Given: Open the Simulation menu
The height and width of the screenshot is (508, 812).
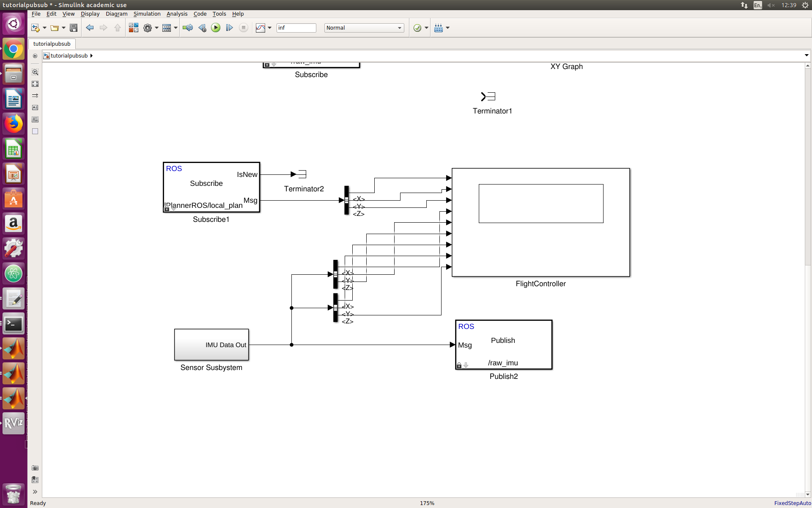Looking at the screenshot, I should click(x=147, y=14).
